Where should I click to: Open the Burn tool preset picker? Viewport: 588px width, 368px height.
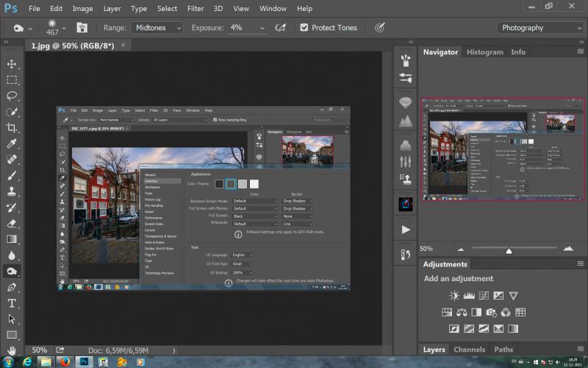[x=23, y=28]
